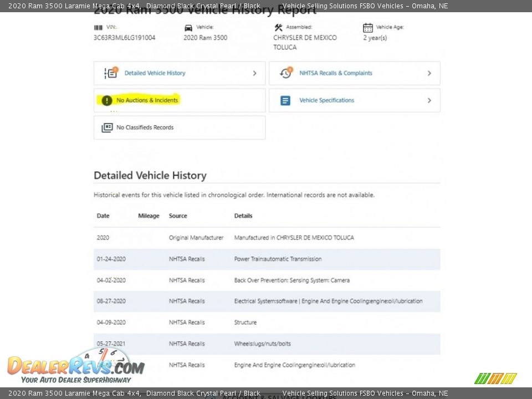
Task: Click the Back Over Prevention camera detail
Action: (x=292, y=280)
